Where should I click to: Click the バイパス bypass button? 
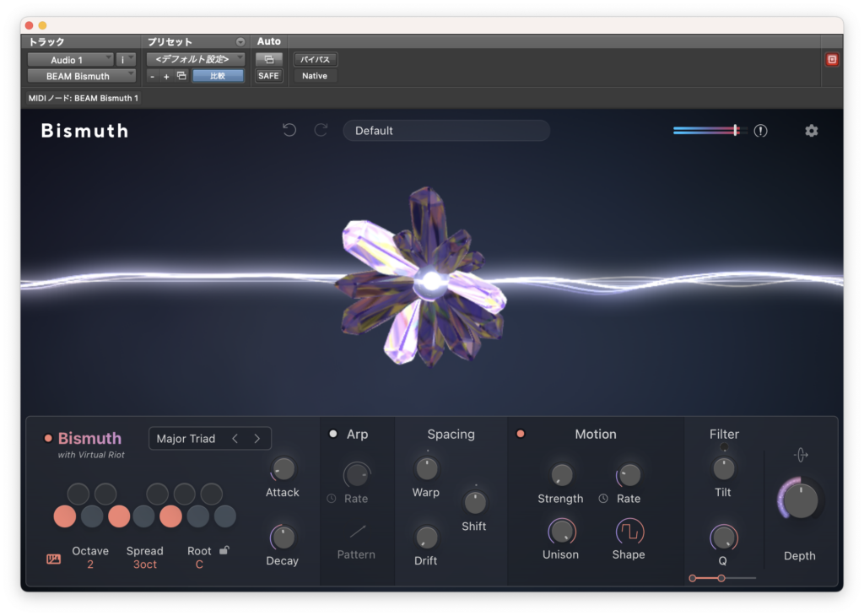[316, 60]
